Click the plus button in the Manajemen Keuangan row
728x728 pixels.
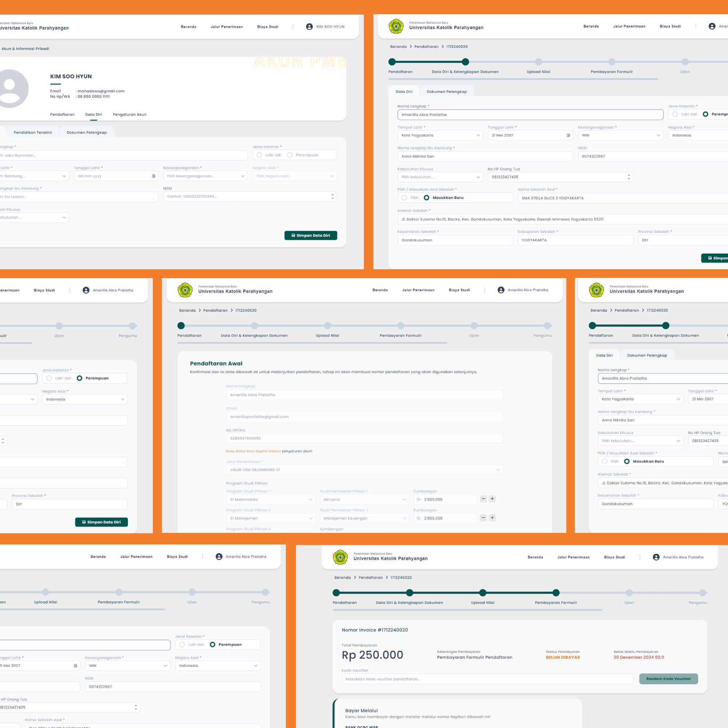[492, 518]
